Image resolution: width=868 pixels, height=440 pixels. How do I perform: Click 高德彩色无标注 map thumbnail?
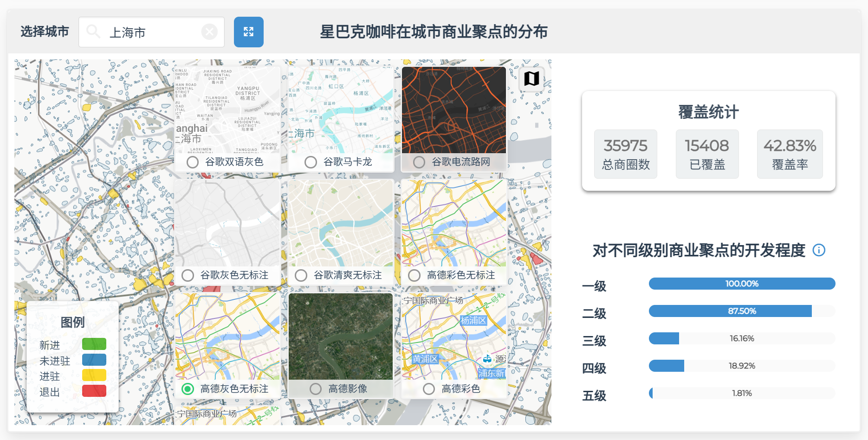[454, 223]
